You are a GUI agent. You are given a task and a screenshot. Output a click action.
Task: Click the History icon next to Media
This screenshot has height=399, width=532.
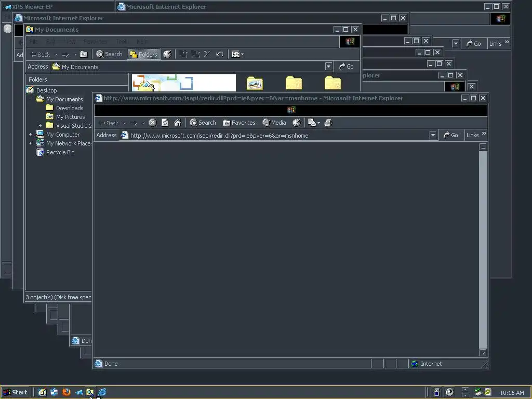coord(297,123)
